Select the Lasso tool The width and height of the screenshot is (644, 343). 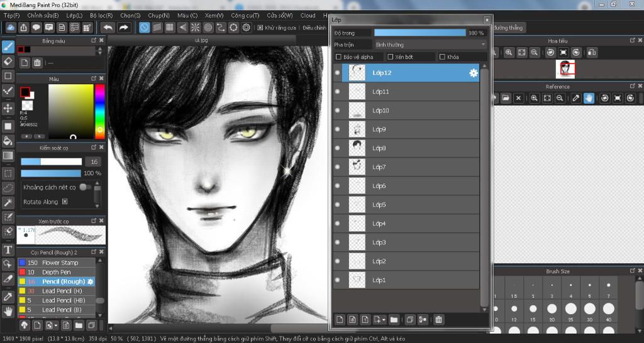point(8,188)
